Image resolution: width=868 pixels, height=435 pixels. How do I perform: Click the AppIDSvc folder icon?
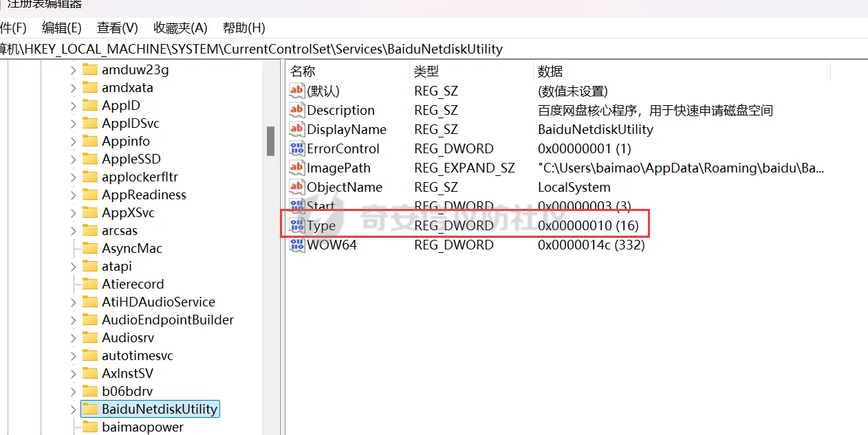coord(90,123)
